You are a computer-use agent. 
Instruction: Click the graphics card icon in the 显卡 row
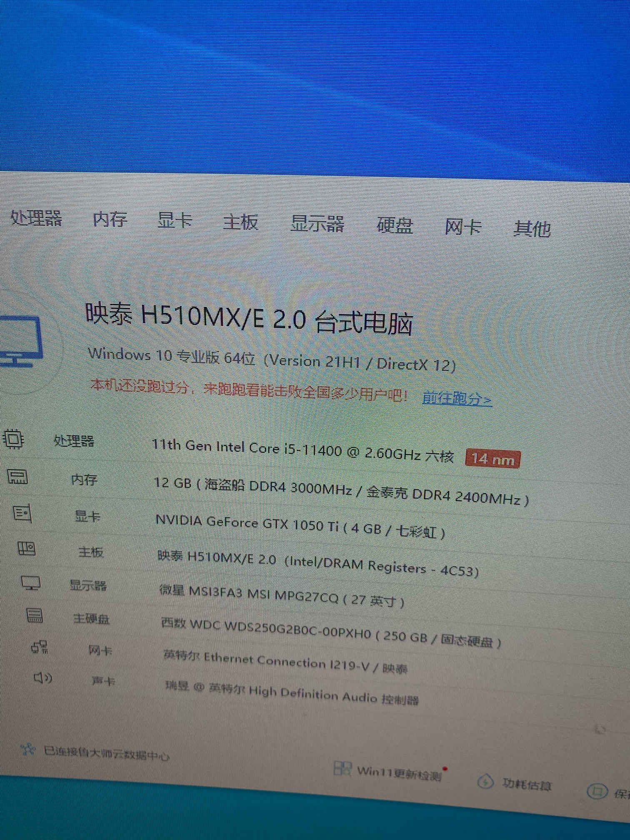(22, 512)
